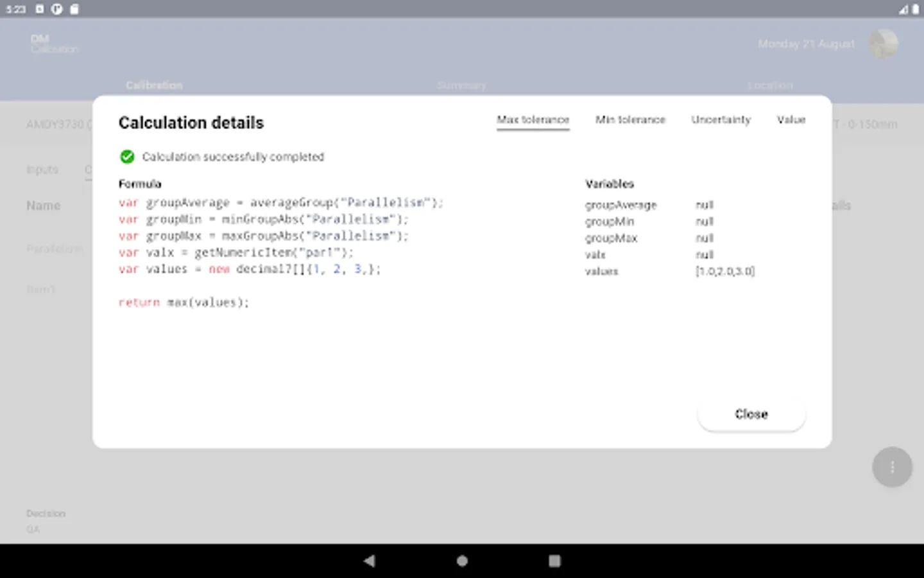Click the null value of groupAverage
Screen dimensions: 924x578
tap(705, 205)
